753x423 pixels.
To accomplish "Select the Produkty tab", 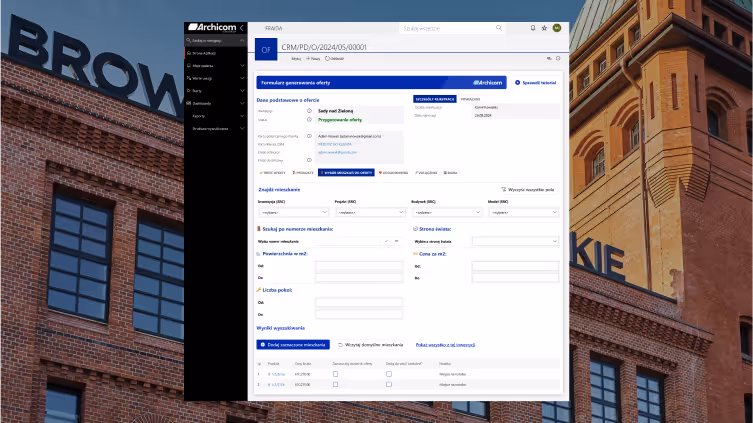I will [x=302, y=172].
